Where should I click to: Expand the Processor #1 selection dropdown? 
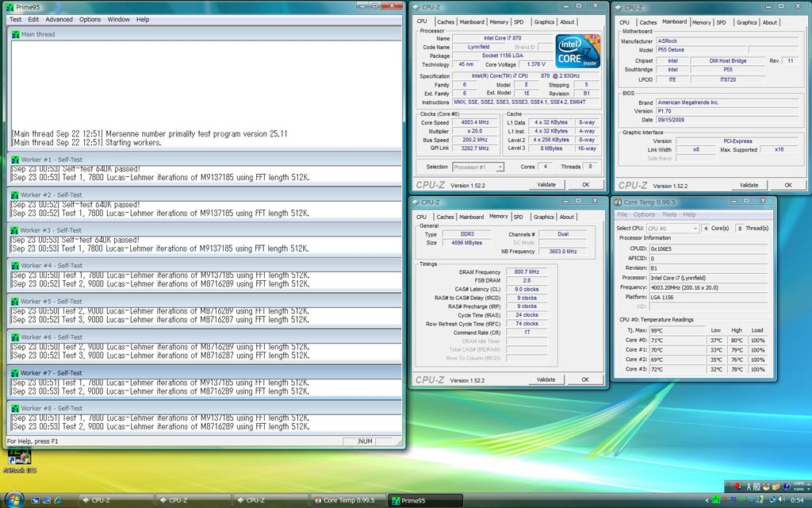click(x=500, y=167)
